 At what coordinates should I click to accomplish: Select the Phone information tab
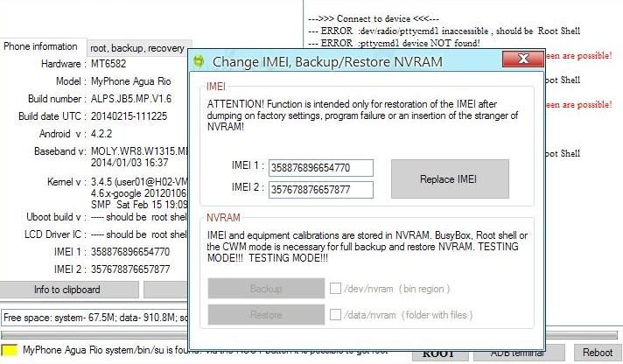[41, 46]
